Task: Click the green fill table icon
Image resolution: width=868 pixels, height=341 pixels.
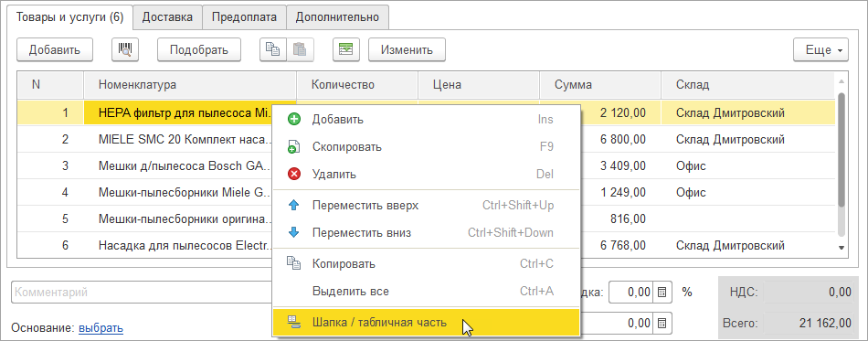Action: click(x=346, y=49)
